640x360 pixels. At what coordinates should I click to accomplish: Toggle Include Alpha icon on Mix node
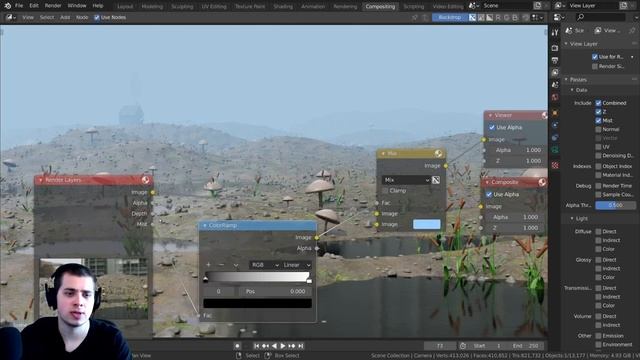tap(436, 180)
